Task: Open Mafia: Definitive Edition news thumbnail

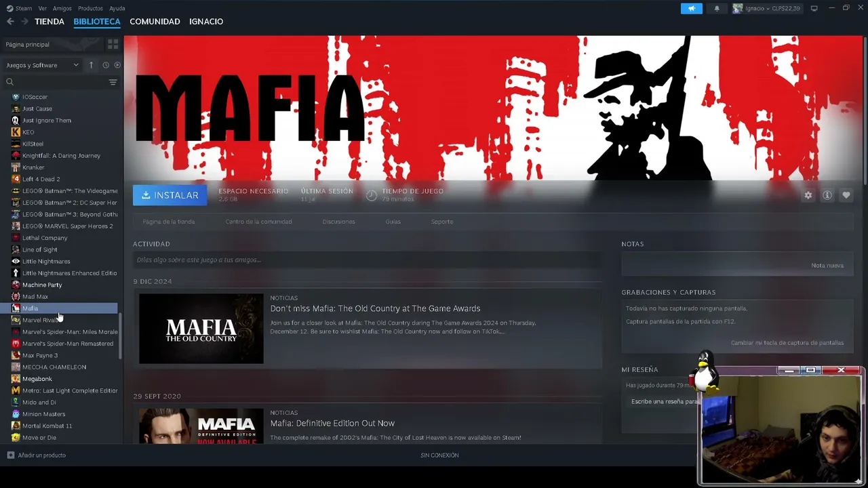Action: click(x=201, y=426)
